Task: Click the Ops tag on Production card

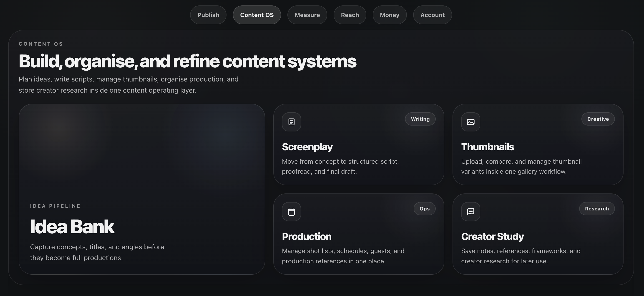Action: click(x=425, y=209)
